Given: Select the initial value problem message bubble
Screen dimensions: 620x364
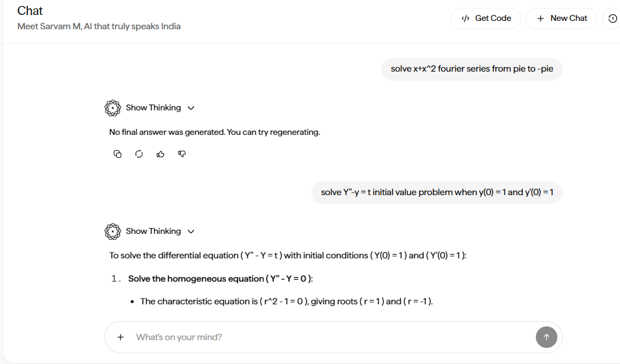Looking at the screenshot, I should pos(437,193).
